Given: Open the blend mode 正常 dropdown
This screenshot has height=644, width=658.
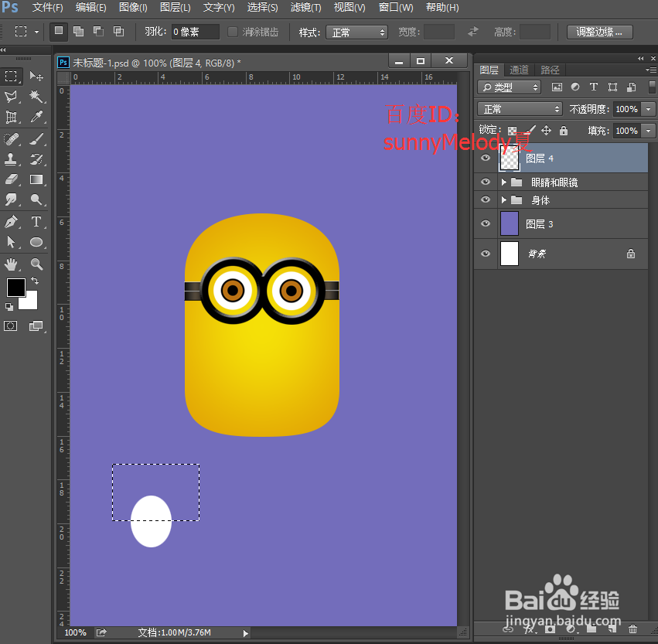Looking at the screenshot, I should tap(520, 109).
